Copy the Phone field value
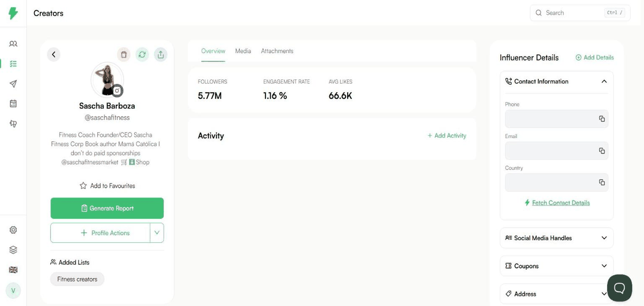 tap(602, 119)
